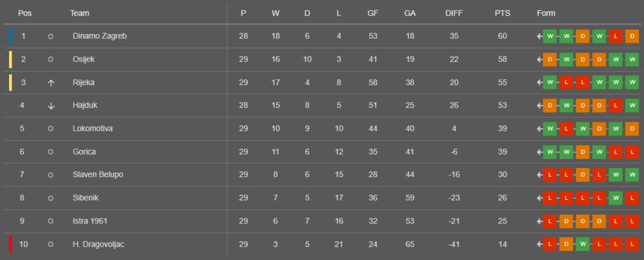Click the blue qualification marker beside Dinamo Zagreb
The width and height of the screenshot is (644, 260).
pos(10,36)
